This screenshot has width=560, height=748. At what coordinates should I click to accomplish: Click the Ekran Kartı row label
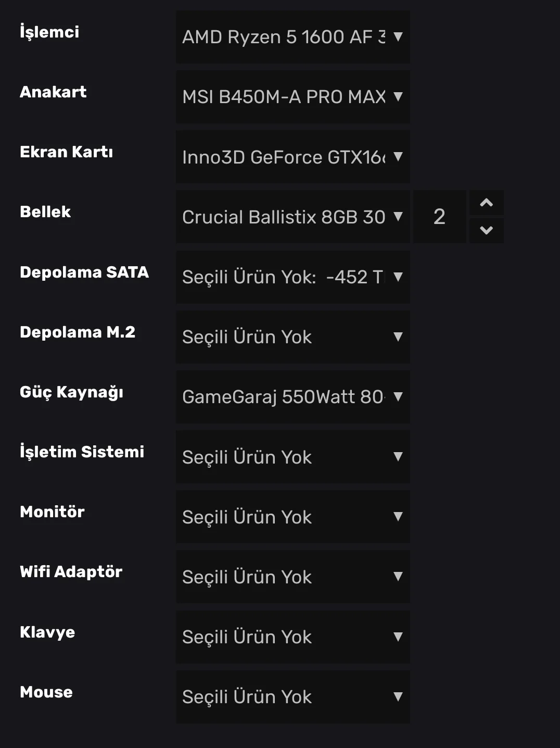66,152
